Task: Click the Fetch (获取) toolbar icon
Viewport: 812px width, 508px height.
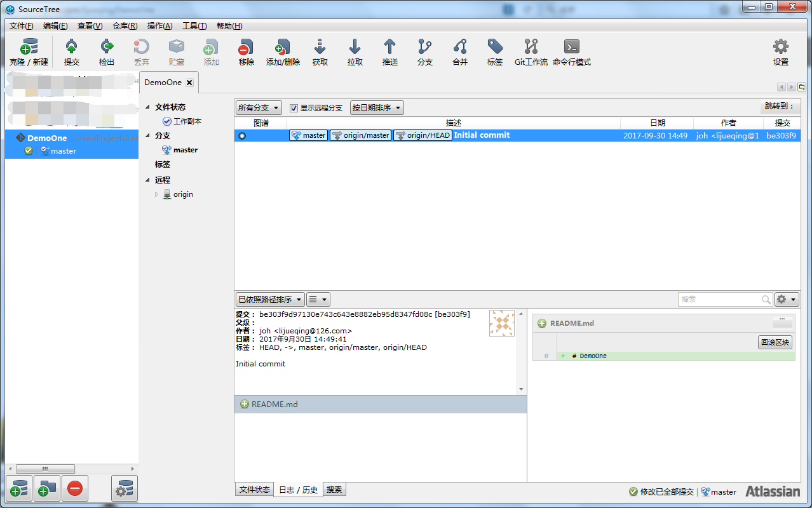Action: coord(320,51)
